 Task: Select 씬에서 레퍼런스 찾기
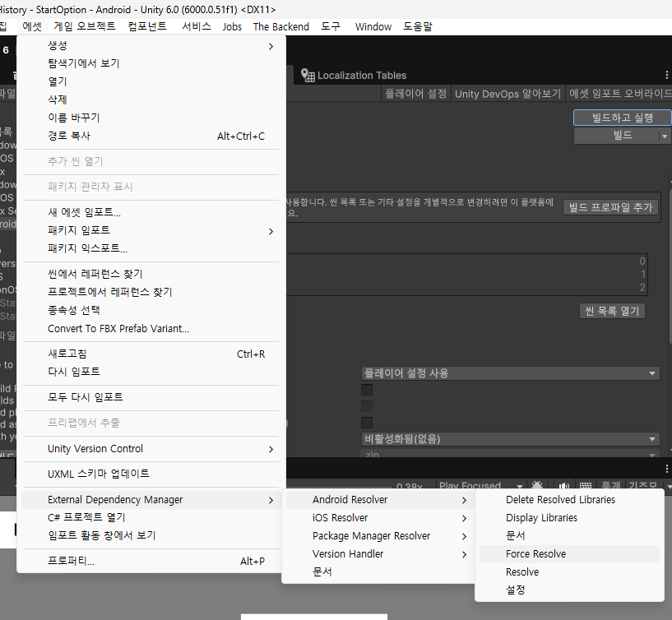tap(151, 274)
